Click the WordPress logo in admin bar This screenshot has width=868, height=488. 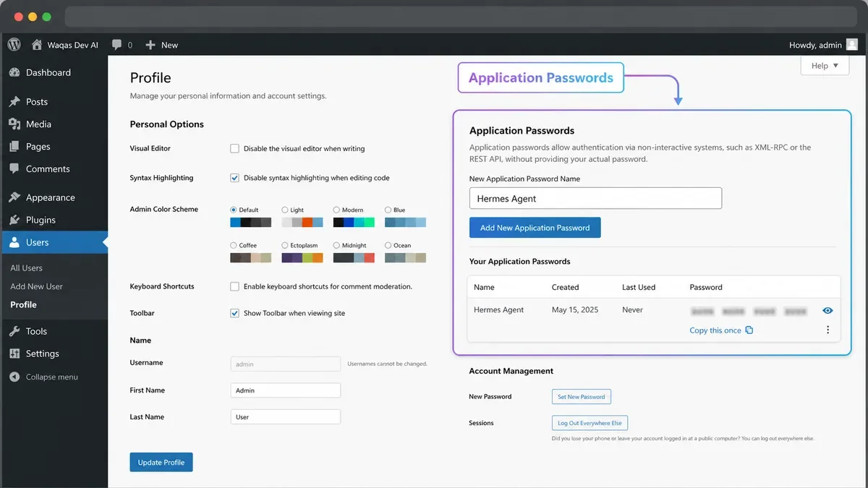pos(14,45)
